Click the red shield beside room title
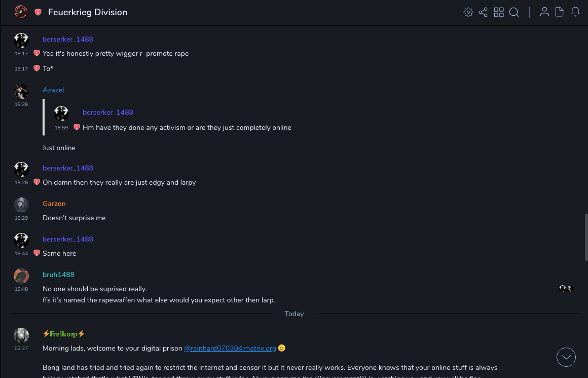Viewport: 588px width, 378px height. pos(38,12)
